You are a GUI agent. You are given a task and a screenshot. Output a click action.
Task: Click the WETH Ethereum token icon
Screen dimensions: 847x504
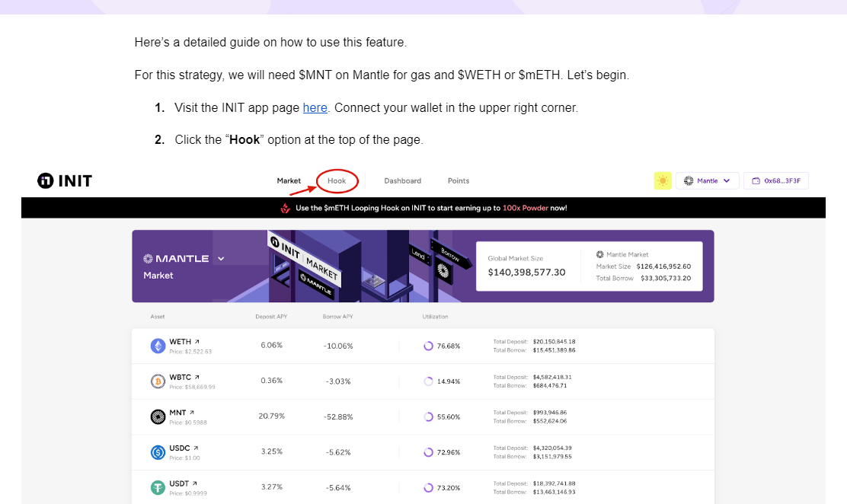158,346
